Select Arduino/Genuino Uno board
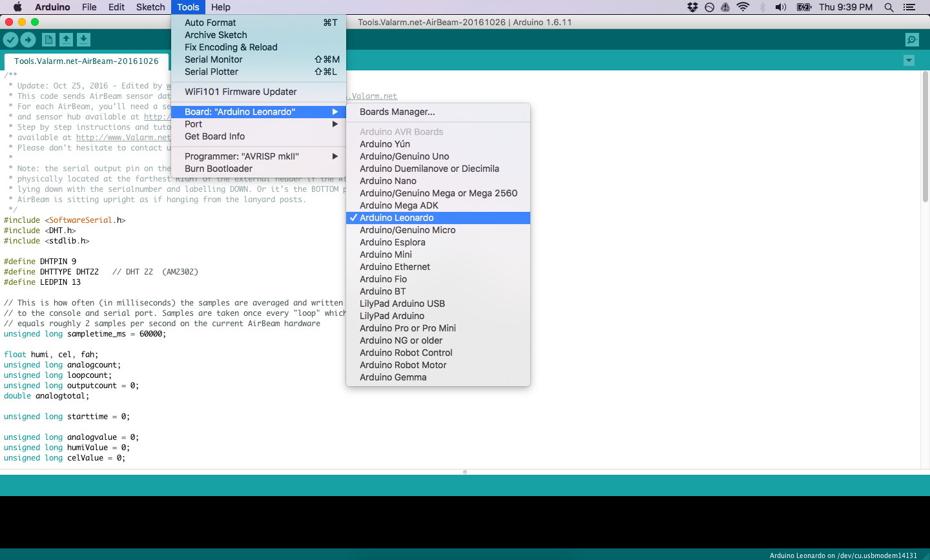The width and height of the screenshot is (930, 560). (438, 156)
